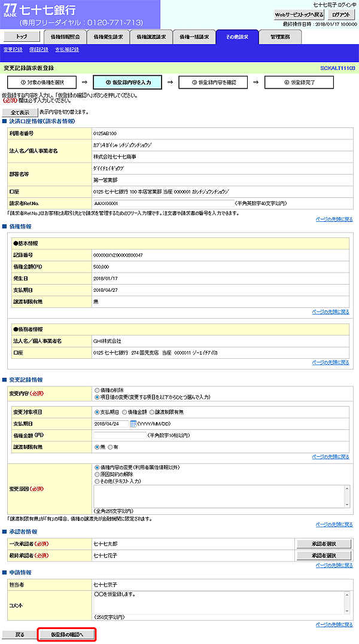Select 原因契約の解除 as 変更原因
The height and width of the screenshot is (644, 359).
[x=97, y=474]
